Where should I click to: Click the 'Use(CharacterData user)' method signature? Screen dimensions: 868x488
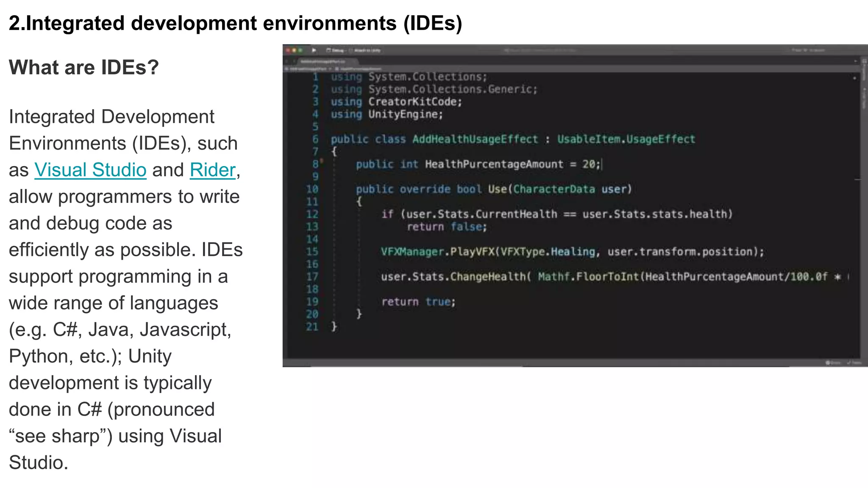click(x=560, y=189)
